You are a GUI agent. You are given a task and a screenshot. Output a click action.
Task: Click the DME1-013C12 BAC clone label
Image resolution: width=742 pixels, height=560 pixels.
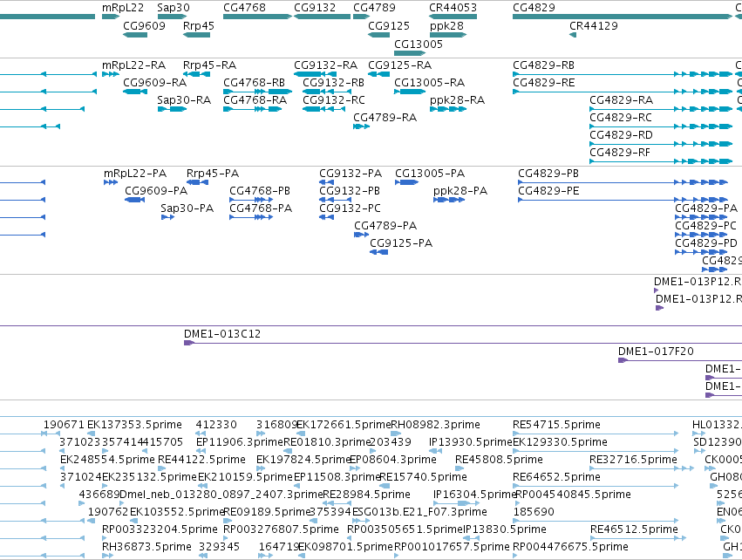222,334
